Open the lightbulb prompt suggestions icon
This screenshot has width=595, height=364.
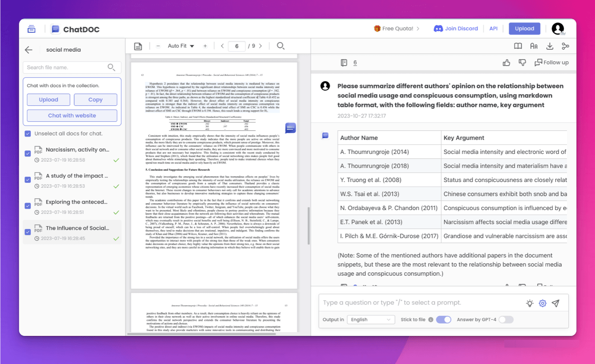click(529, 303)
